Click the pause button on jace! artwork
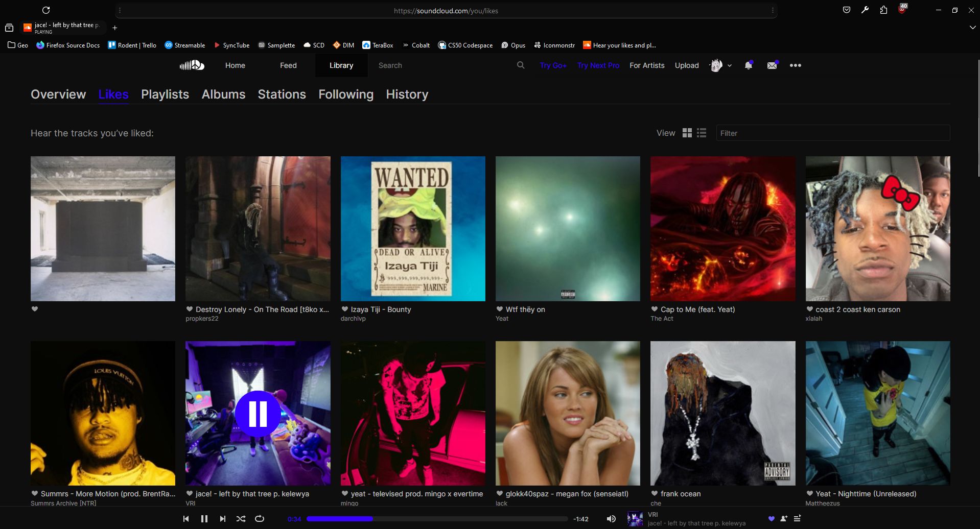The height and width of the screenshot is (529, 980). (x=258, y=414)
